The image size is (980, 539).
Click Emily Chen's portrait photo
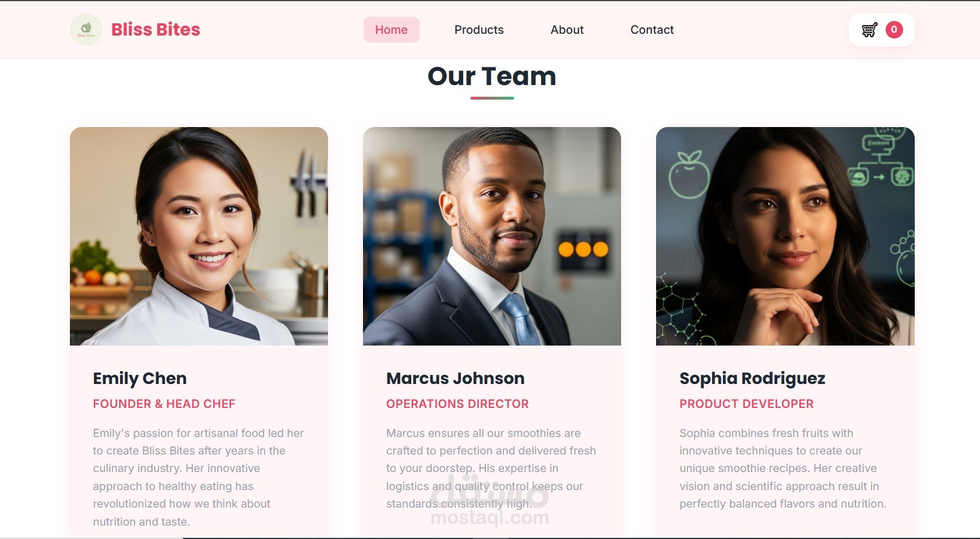(199, 236)
